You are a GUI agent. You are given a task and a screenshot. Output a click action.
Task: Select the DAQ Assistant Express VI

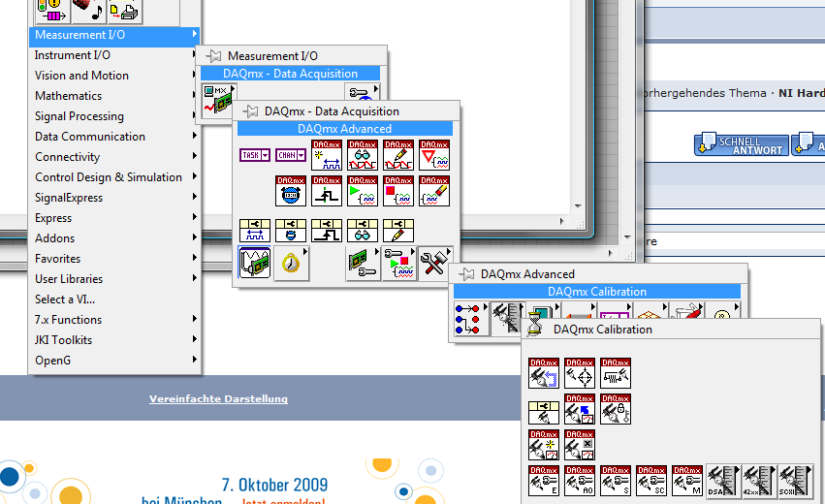(x=255, y=262)
